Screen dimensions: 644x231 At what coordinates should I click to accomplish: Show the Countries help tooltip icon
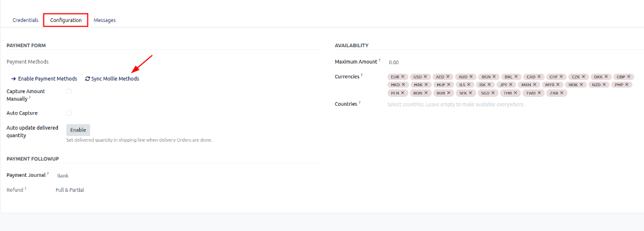360,103
